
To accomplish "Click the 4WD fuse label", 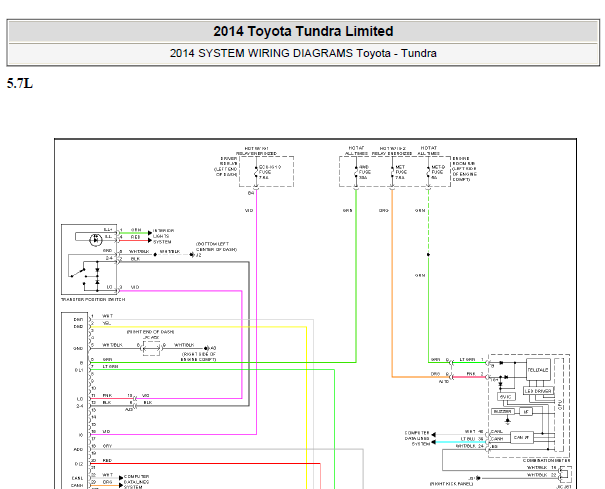I will point(364,173).
